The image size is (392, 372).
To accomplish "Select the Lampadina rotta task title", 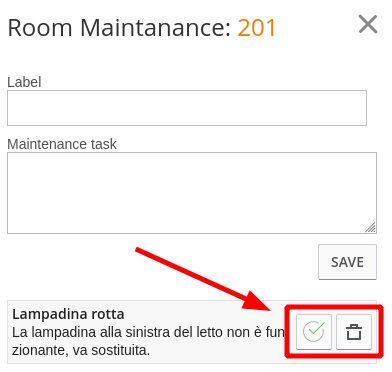I will tap(68, 314).
